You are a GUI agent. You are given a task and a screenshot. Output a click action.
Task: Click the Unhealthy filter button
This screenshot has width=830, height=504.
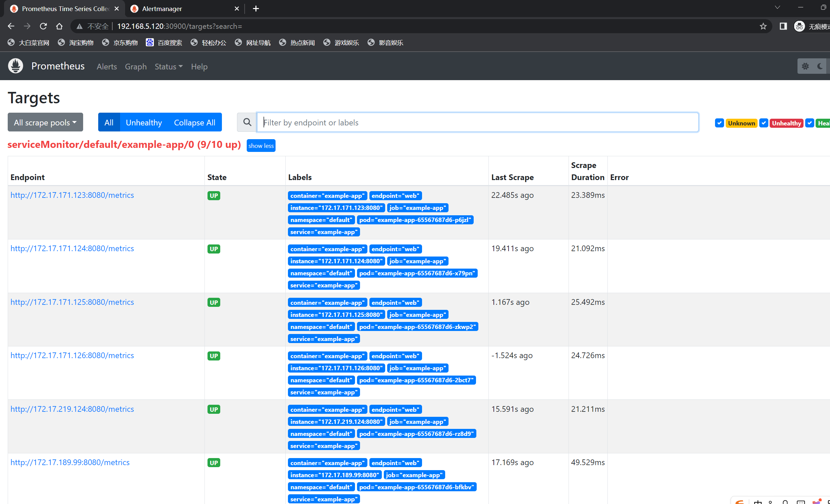(143, 122)
